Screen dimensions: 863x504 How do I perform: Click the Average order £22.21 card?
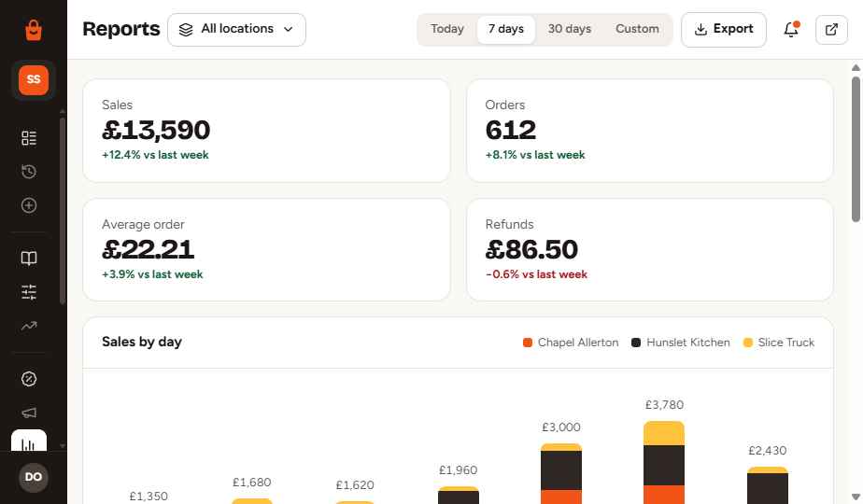tap(266, 250)
